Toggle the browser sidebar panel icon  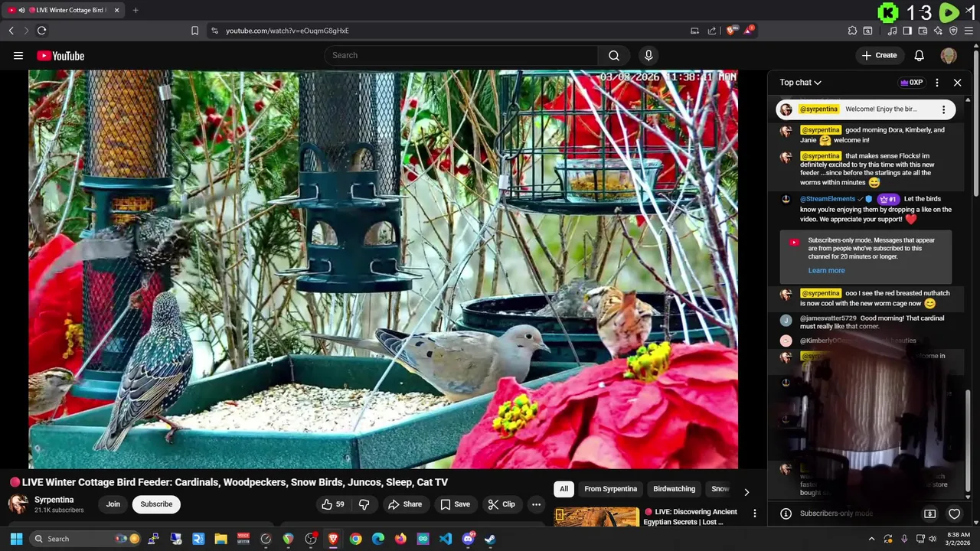(x=907, y=31)
